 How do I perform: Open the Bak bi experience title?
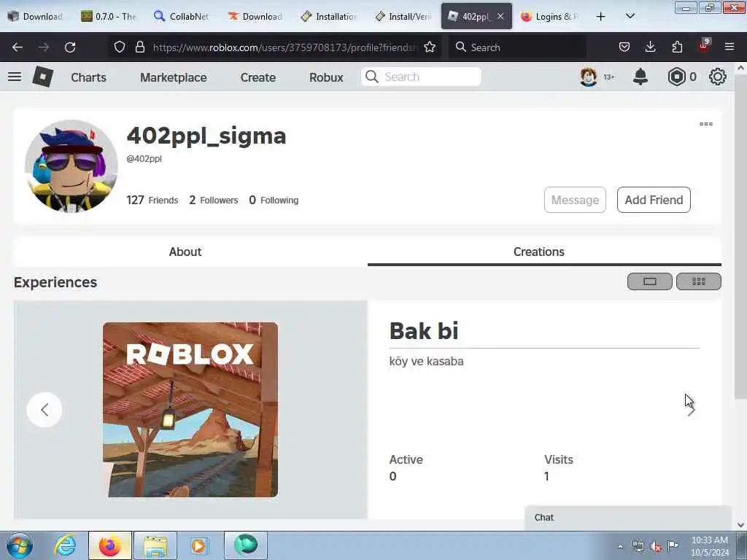click(424, 331)
